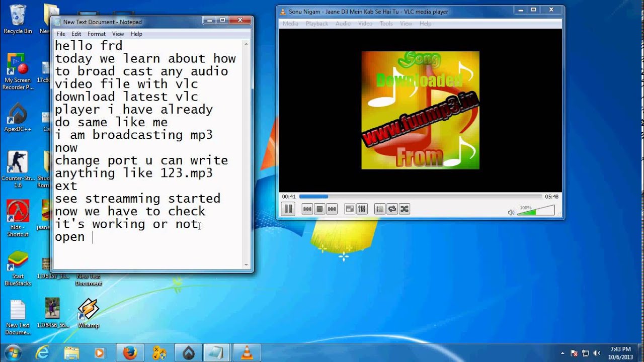Switch to VLC taskbar button

[x=247, y=353]
